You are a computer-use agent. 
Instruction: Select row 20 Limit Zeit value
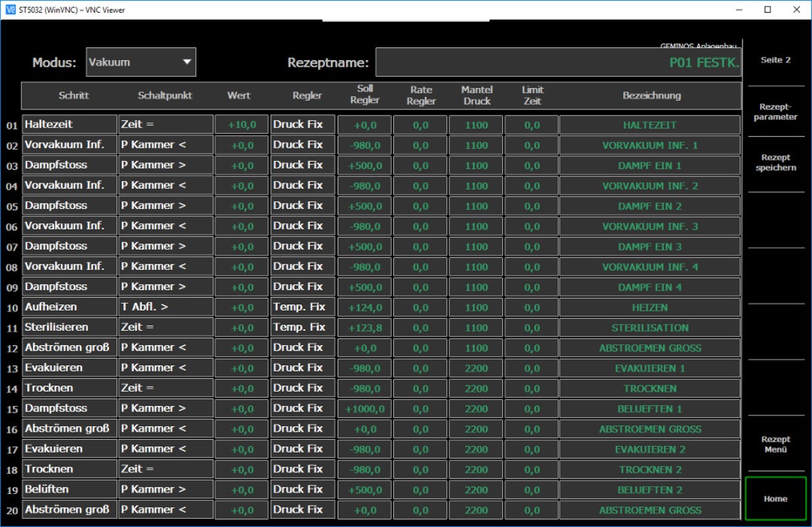pos(531,511)
